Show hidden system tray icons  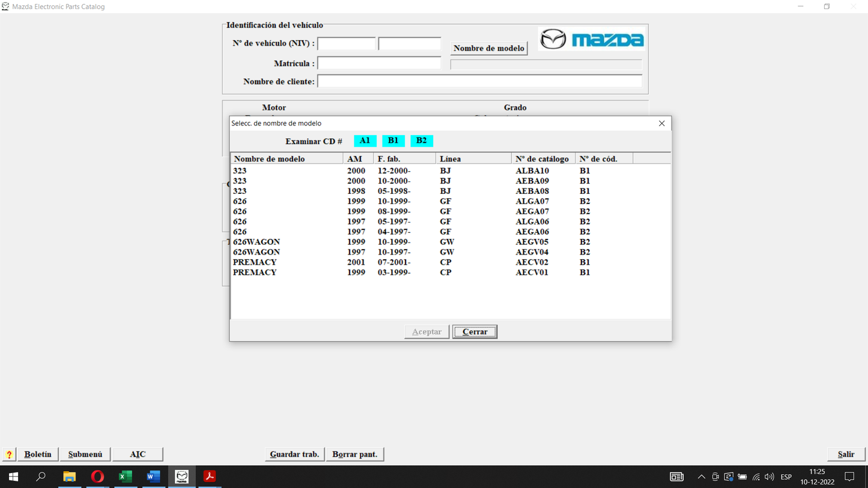701,477
